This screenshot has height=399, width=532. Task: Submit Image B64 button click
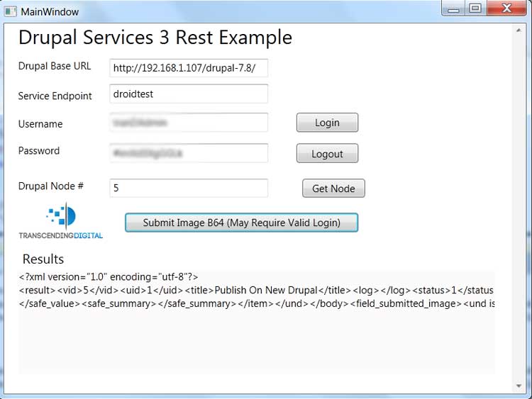pyautogui.click(x=242, y=223)
